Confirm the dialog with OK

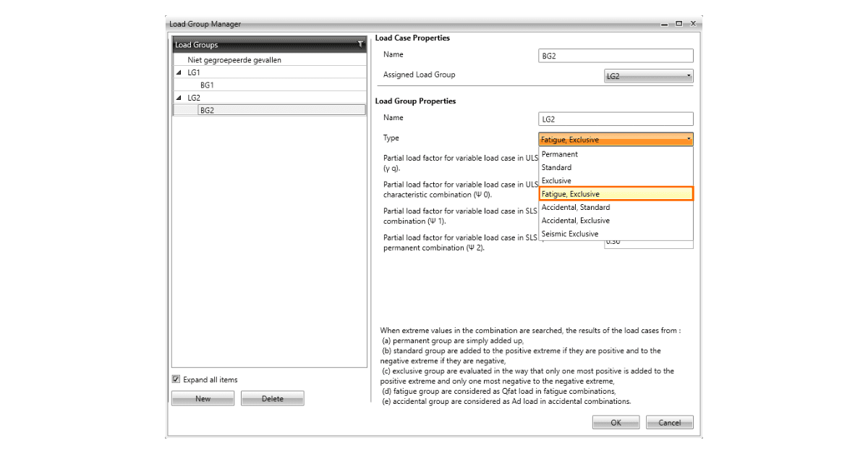pos(616,422)
